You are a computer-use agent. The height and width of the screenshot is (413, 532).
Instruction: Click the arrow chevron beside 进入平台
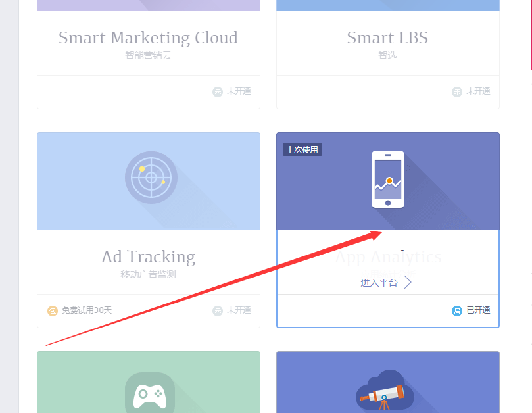[408, 282]
